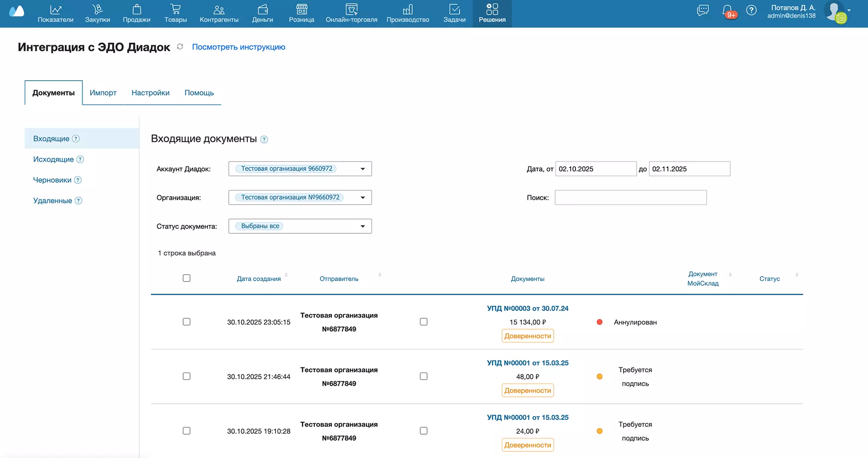Expand the Аккаунт Диадок dropdown
868x458 pixels.
(x=362, y=169)
